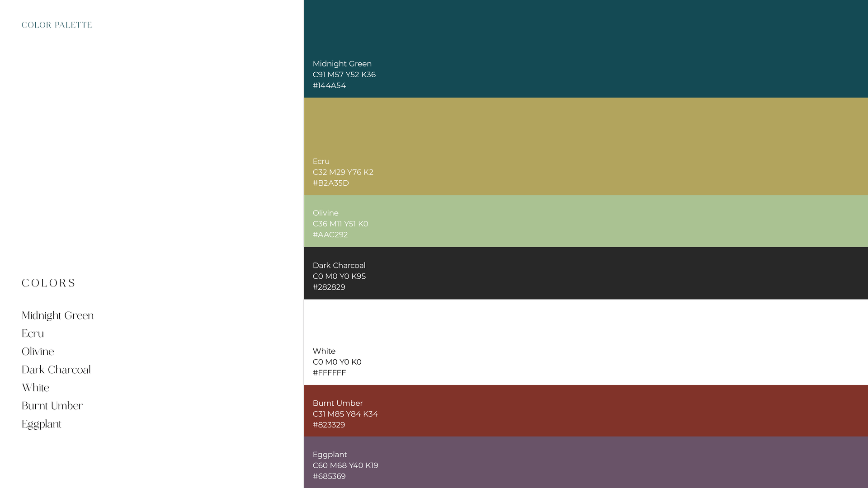Click Burnt Umber in the colors list
The width and height of the screenshot is (868, 488).
pos(52,406)
